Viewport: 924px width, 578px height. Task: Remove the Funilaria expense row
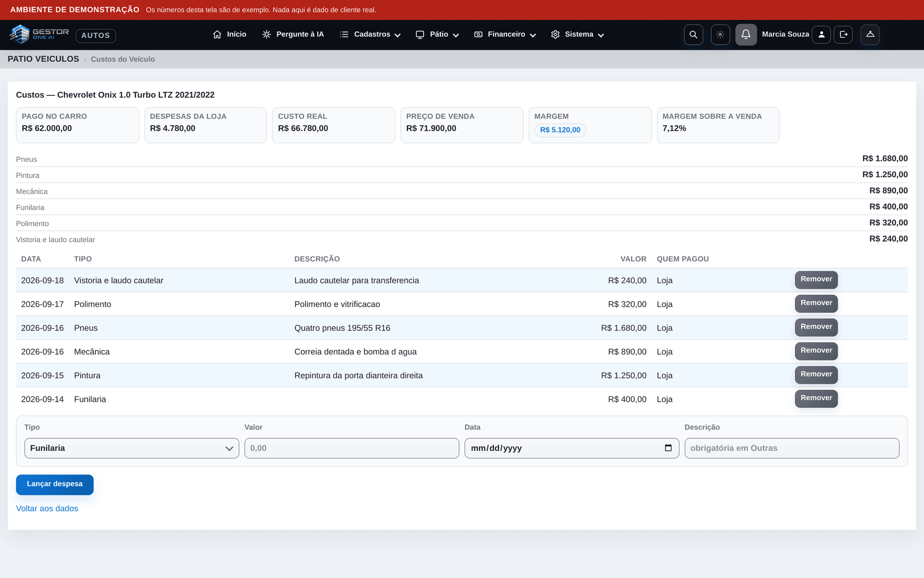(x=816, y=398)
